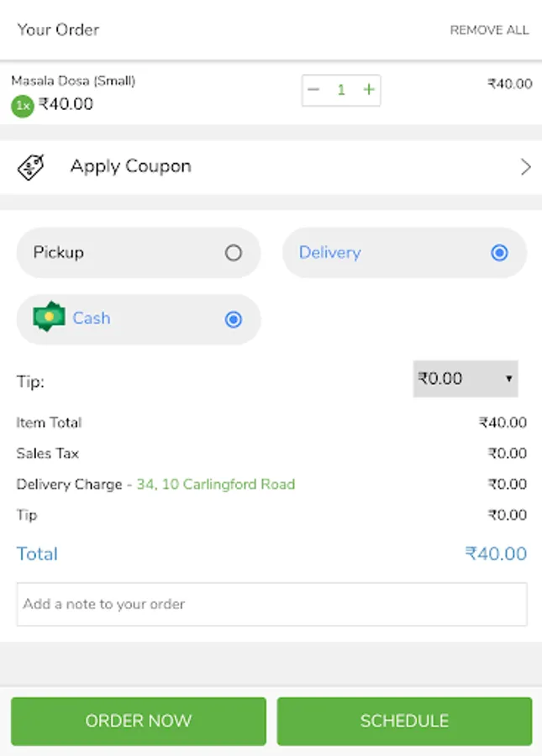Click the 34, 10 Carlingford Road address

pos(216,485)
